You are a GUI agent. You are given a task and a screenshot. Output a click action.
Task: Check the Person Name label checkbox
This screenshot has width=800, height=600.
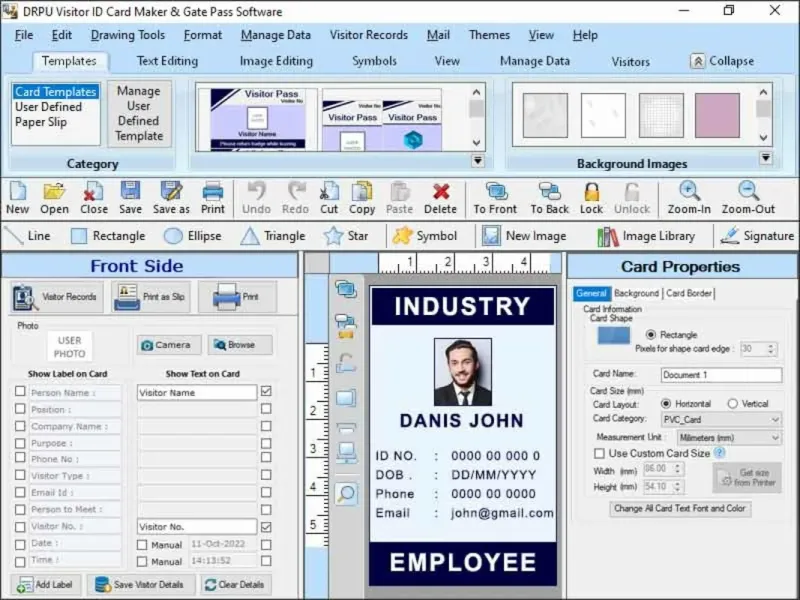click(20, 391)
